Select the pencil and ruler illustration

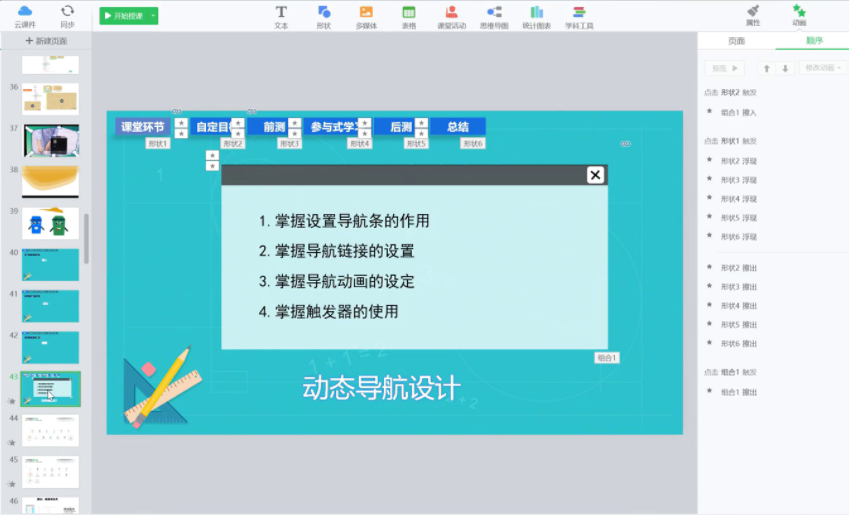(x=162, y=387)
